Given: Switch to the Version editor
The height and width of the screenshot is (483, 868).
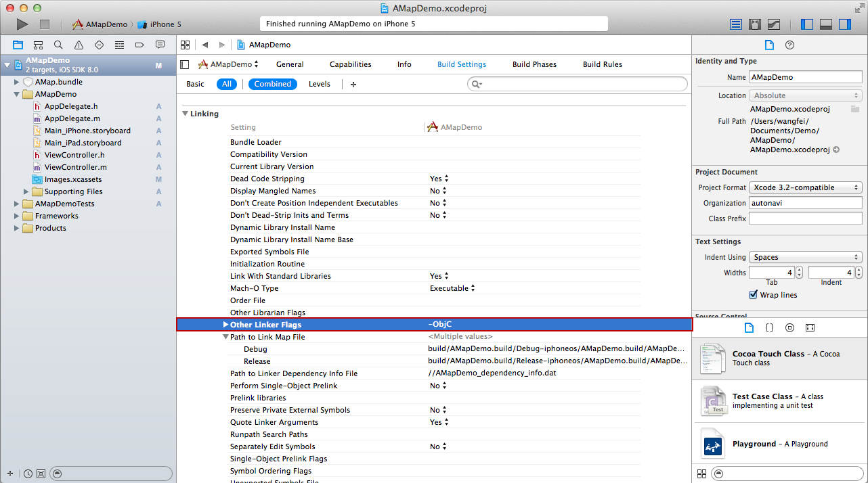Looking at the screenshot, I should [x=774, y=24].
